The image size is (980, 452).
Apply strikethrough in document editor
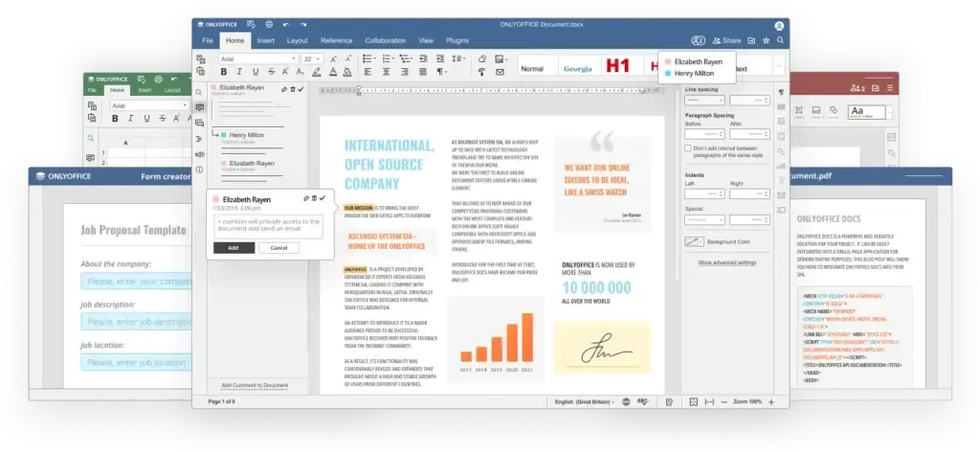271,72
